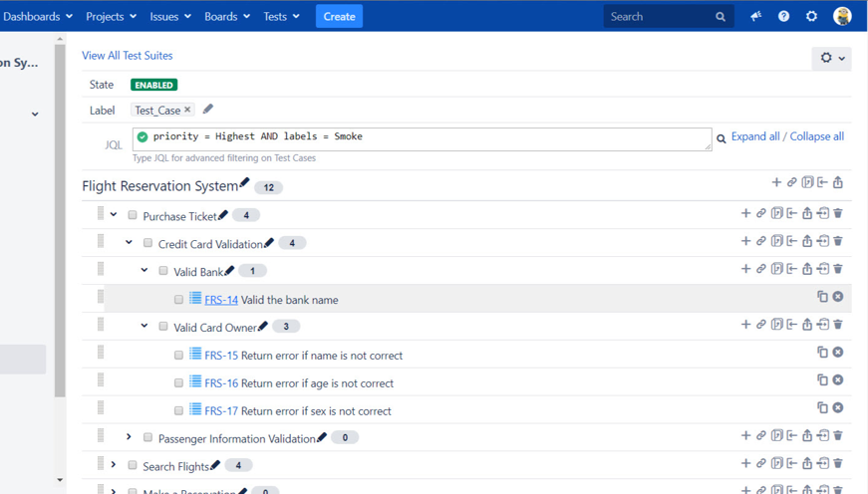Click the link icon in Search Flights row
The height and width of the screenshot is (494, 868).
[761, 463]
